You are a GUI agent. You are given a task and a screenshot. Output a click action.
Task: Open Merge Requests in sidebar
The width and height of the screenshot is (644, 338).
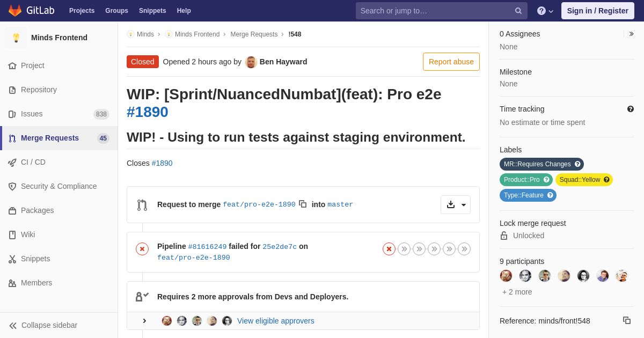(x=59, y=138)
